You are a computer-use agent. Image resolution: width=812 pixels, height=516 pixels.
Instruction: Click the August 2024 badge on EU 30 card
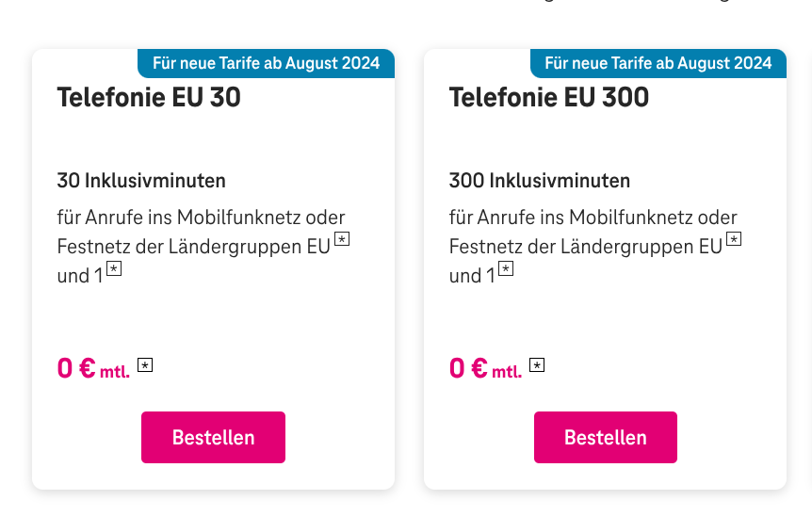point(266,63)
